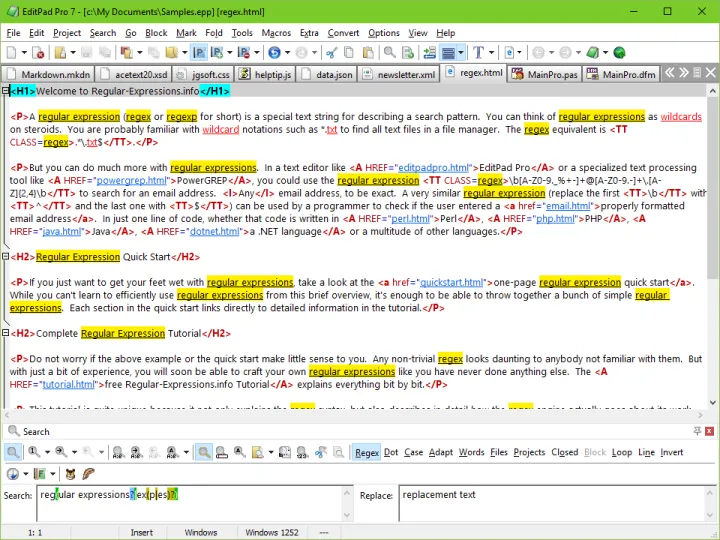This screenshot has height=540, width=720.
Task: Toggle the Regex search option
Action: coord(367,452)
